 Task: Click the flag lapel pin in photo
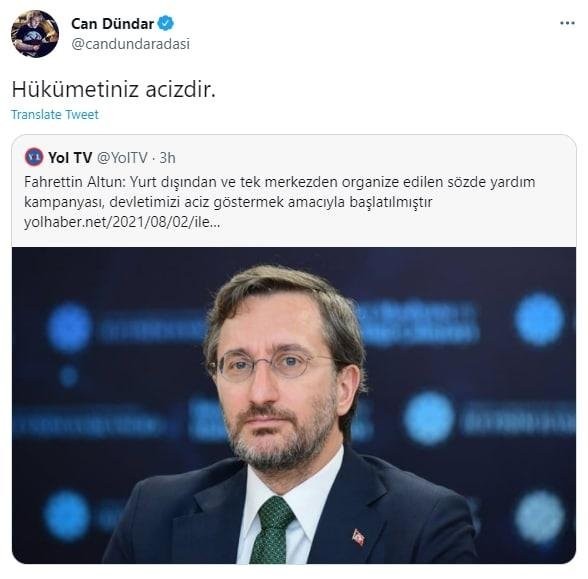click(x=358, y=537)
